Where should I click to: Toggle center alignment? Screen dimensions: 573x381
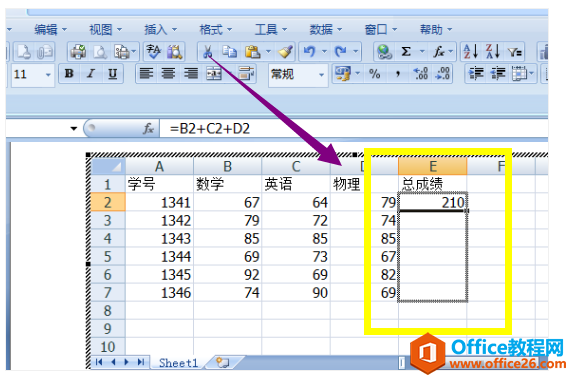tap(168, 74)
